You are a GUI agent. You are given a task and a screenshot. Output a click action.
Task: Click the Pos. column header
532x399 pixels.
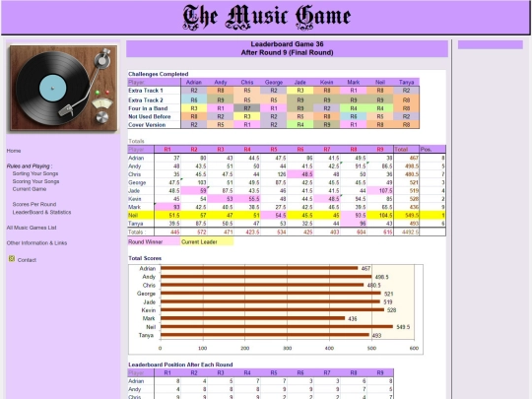click(432, 150)
